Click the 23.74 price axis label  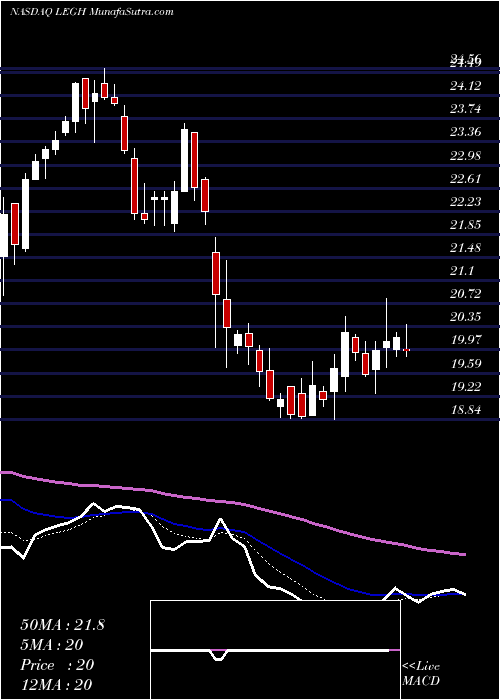pos(466,109)
